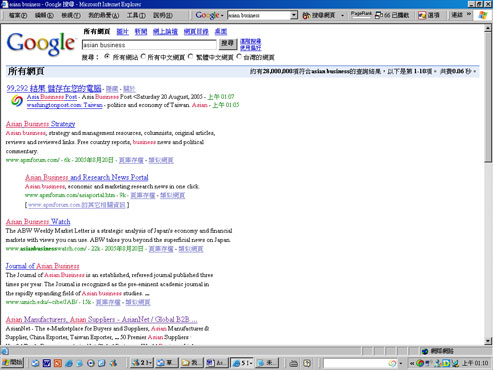Click the blue D icon in system tray
This screenshot has height=370, width=493.
pos(446,363)
